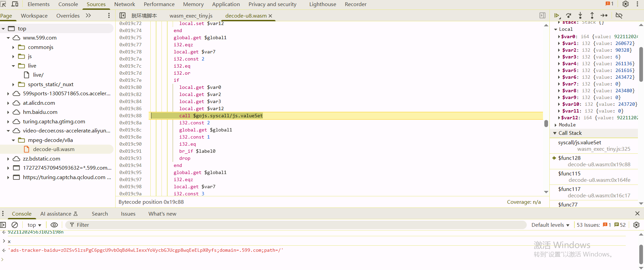The width and height of the screenshot is (644, 270).
Task: Open the wasm_exec_tiny.js file tab
Action: point(191,16)
